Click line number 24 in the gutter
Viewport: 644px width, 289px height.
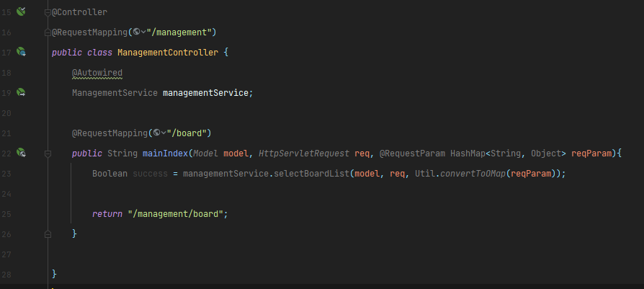tap(6, 194)
